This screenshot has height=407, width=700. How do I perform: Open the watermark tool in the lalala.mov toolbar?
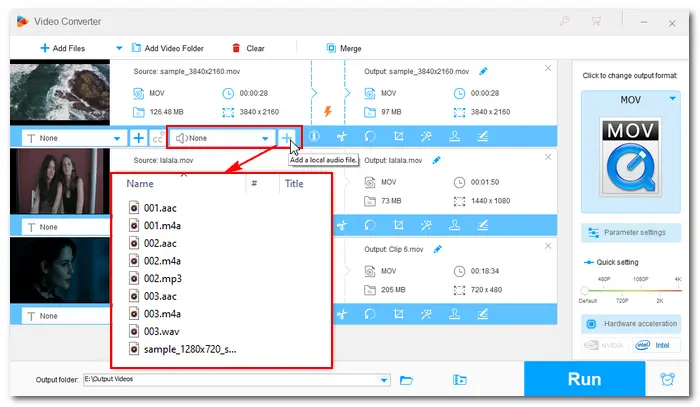pyautogui.click(x=454, y=225)
